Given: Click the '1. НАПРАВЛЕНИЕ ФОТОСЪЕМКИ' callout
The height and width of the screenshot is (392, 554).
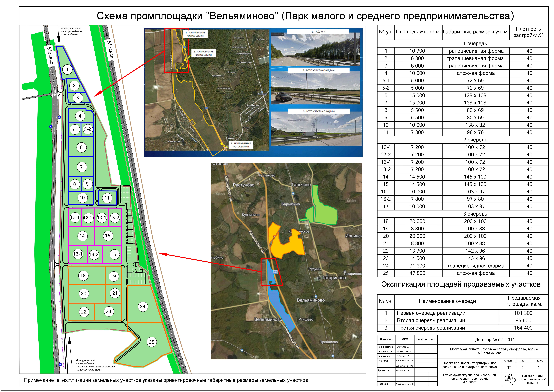Looking at the screenshot, I should point(195,34).
